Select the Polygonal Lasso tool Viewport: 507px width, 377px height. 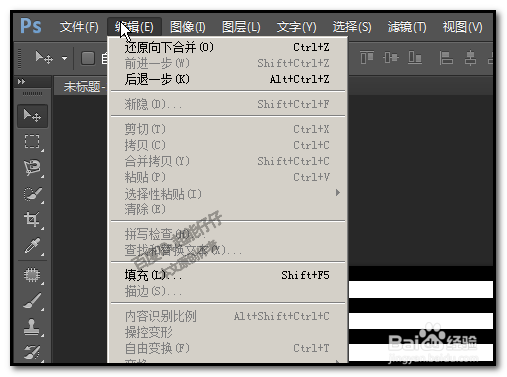click(32, 168)
